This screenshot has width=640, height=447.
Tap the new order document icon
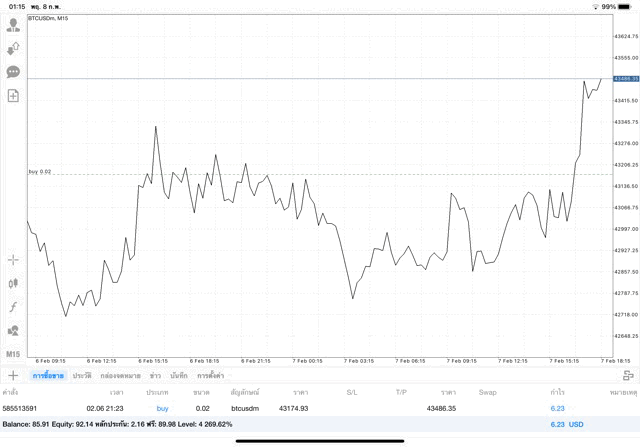(x=13, y=96)
